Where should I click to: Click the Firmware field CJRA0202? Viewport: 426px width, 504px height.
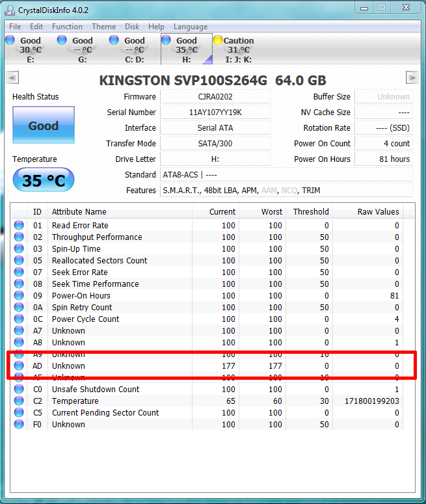[215, 97]
